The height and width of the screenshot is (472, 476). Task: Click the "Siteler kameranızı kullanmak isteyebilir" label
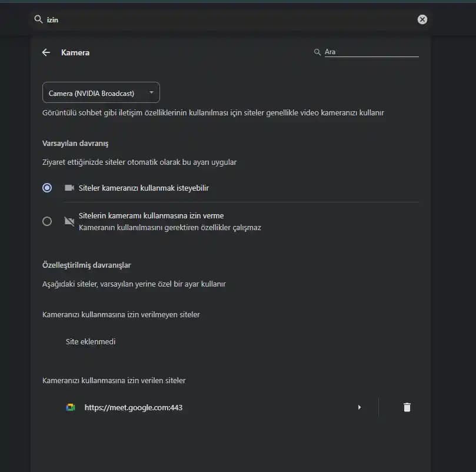[144, 188]
